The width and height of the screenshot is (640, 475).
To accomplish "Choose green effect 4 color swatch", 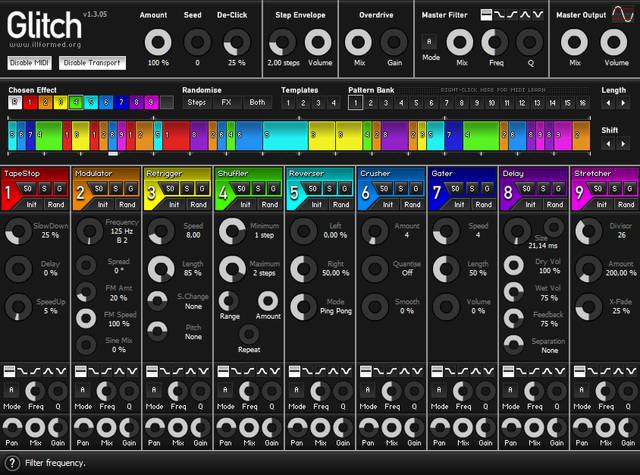I will [x=76, y=102].
